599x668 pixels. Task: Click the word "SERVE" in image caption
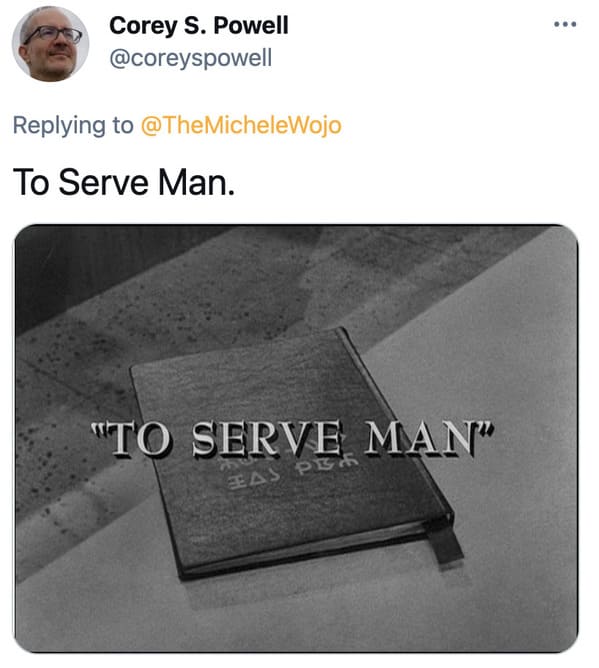click(267, 438)
